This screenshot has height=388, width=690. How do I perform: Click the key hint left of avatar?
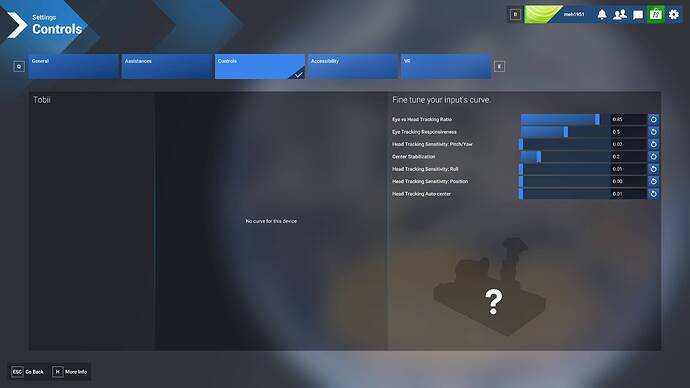click(515, 15)
